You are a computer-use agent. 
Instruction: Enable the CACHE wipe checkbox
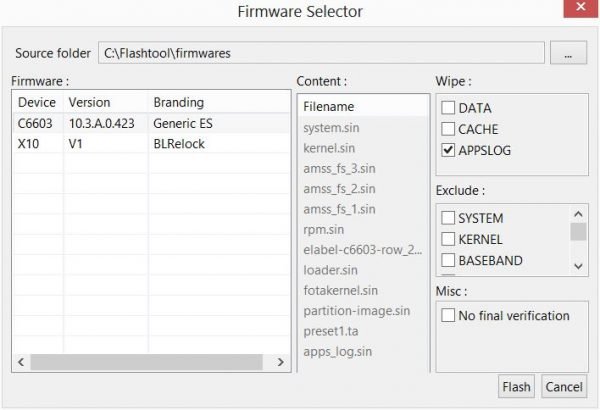pyautogui.click(x=448, y=129)
